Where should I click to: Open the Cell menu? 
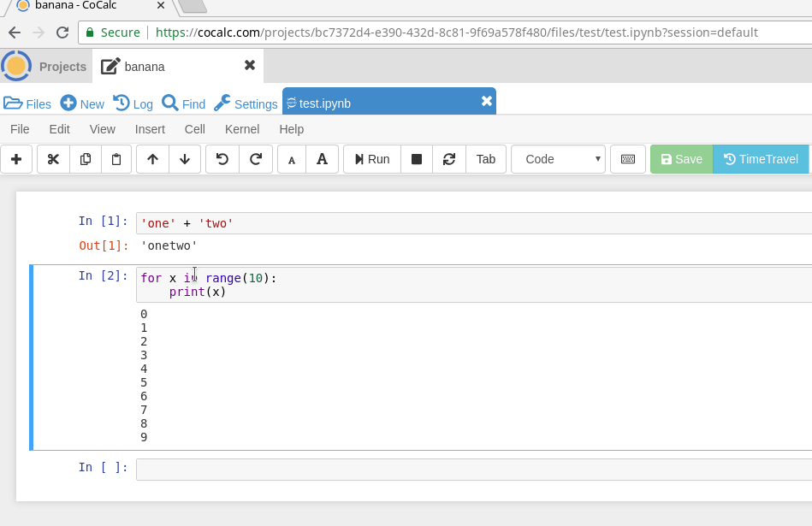195,129
